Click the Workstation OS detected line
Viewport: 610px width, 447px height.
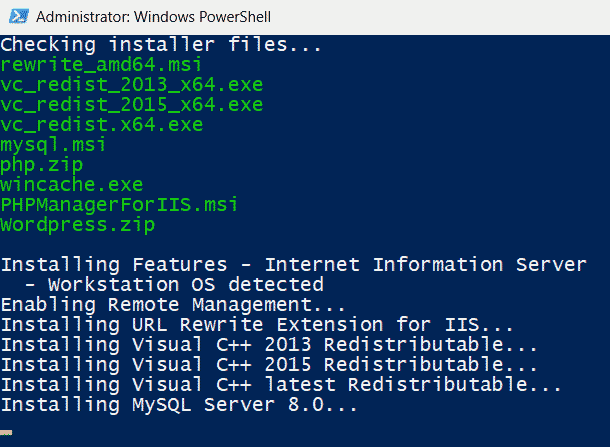point(174,285)
